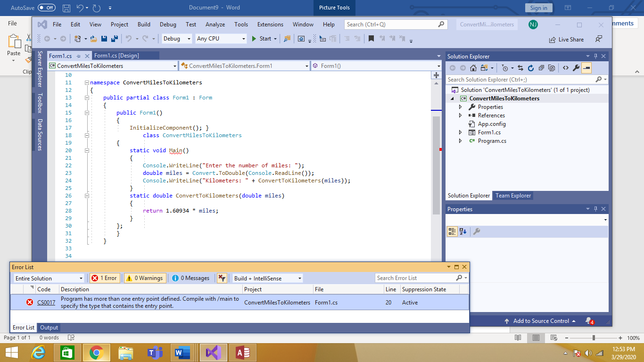Click the Start debugging button
The height and width of the screenshot is (362, 644).
[261, 39]
